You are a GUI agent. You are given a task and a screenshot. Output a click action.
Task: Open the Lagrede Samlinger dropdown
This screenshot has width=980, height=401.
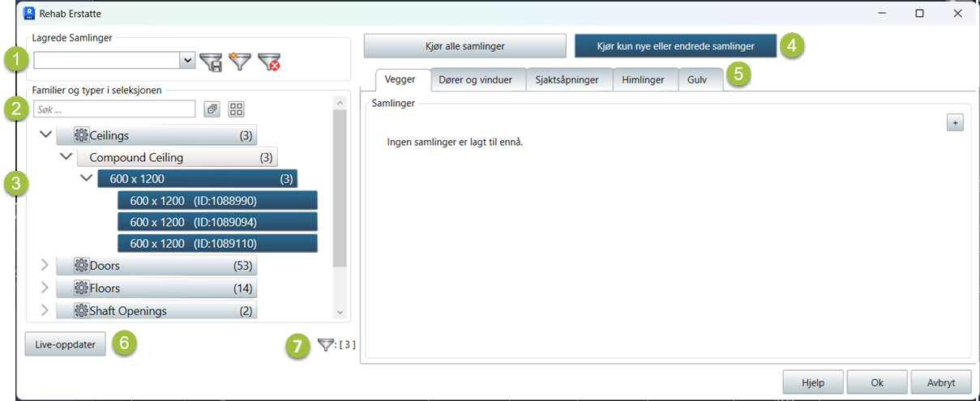tap(187, 60)
